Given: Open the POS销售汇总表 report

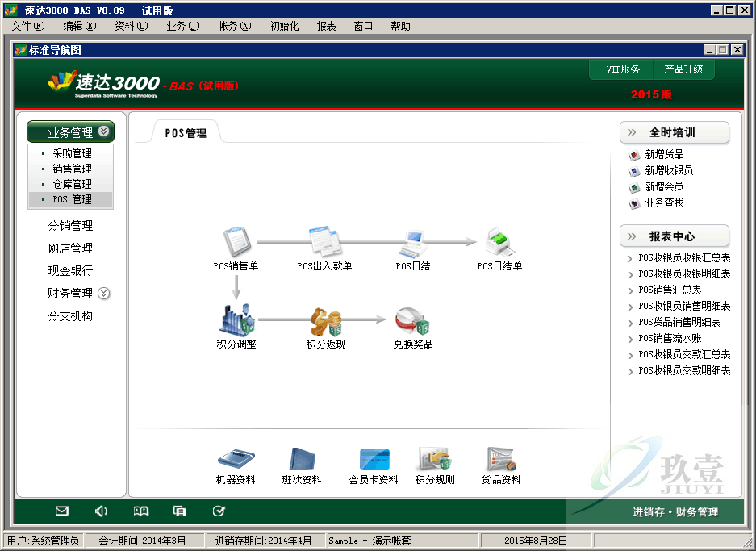Looking at the screenshot, I should tap(670, 290).
